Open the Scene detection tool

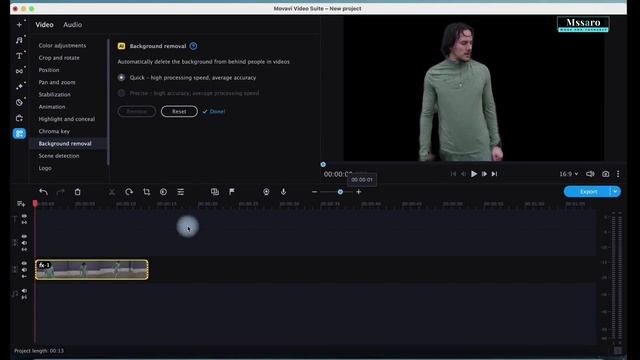tap(59, 156)
